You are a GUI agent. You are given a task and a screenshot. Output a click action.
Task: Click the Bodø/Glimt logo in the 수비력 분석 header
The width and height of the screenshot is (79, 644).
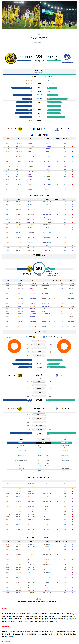point(20,409)
